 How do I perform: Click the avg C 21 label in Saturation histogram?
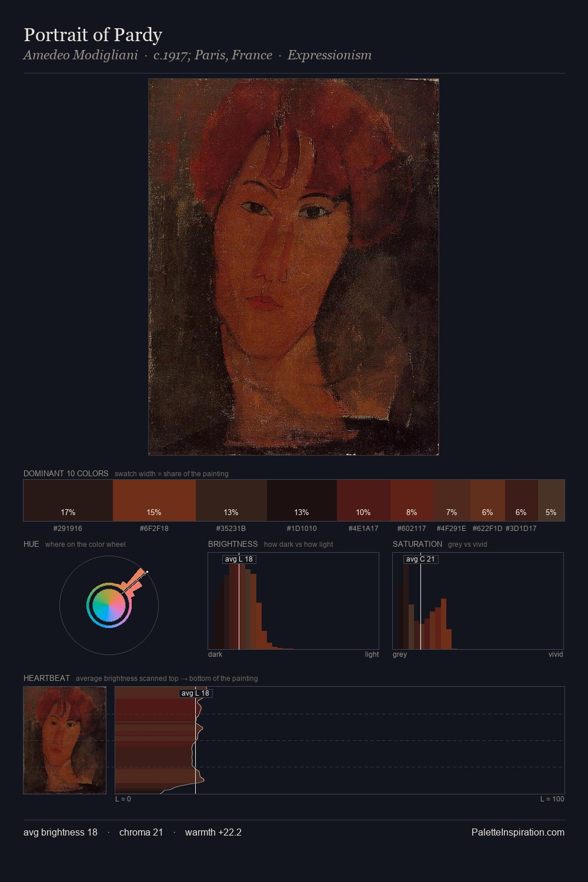tap(420, 559)
